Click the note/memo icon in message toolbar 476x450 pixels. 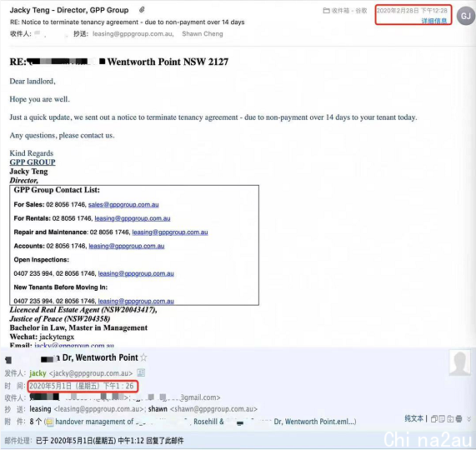pyautogui.click(x=443, y=419)
